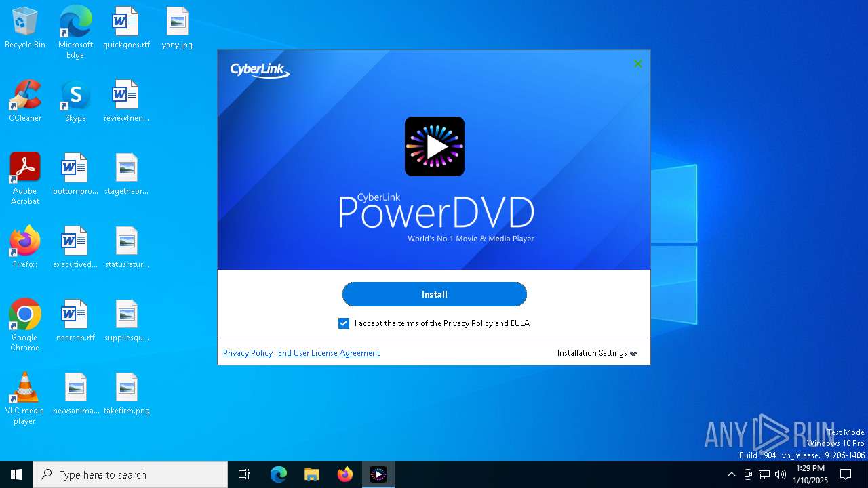This screenshot has width=868, height=488.
Task: Select the CCleaner desktop shortcut
Action: click(x=25, y=102)
